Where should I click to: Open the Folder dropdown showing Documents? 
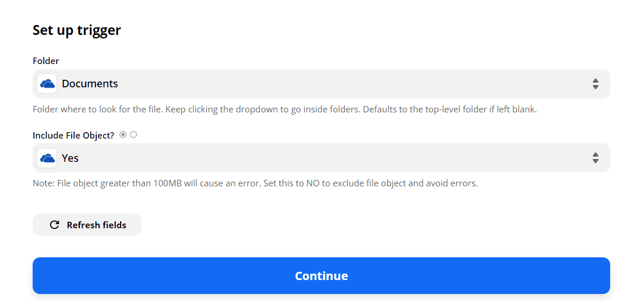(x=321, y=84)
